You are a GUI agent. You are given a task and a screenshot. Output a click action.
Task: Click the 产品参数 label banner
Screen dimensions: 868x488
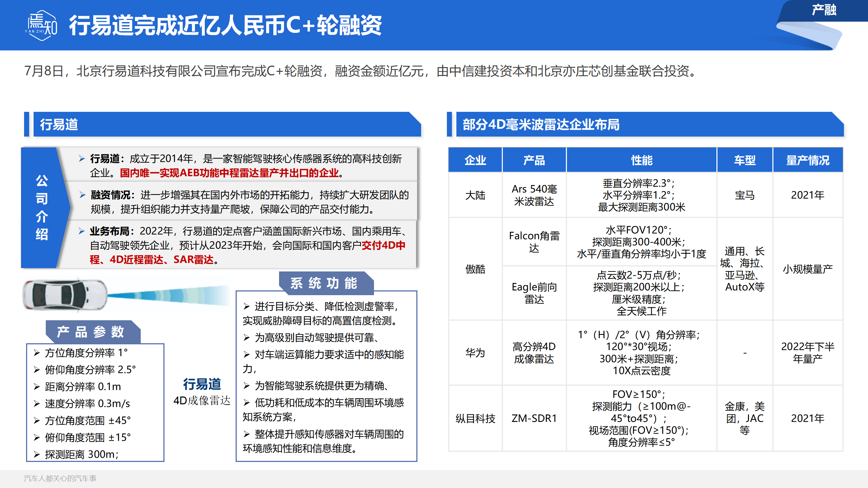point(93,332)
